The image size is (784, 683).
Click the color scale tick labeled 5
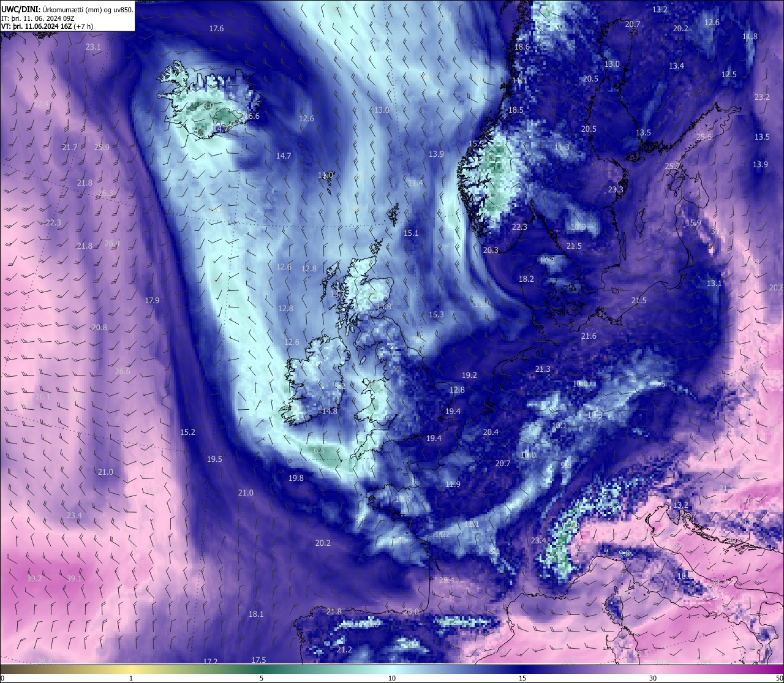[x=262, y=678]
